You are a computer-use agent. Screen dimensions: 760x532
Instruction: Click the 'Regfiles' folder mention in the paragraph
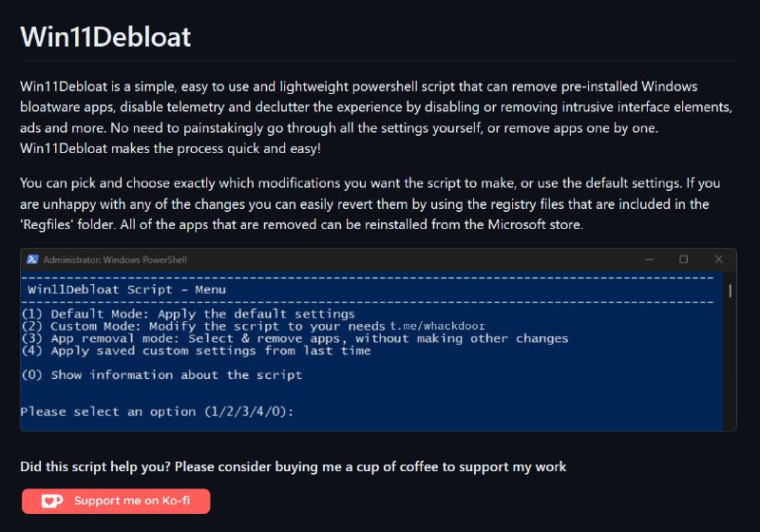tap(52, 225)
